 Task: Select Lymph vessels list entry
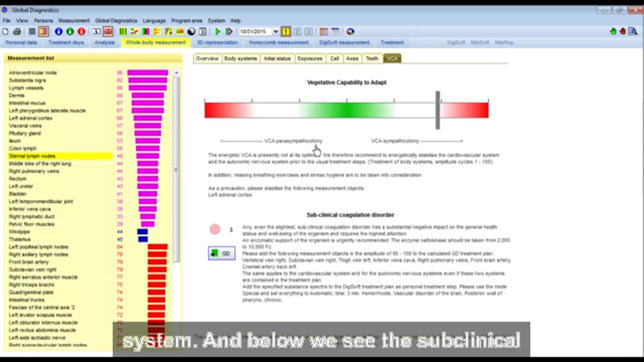26,88
